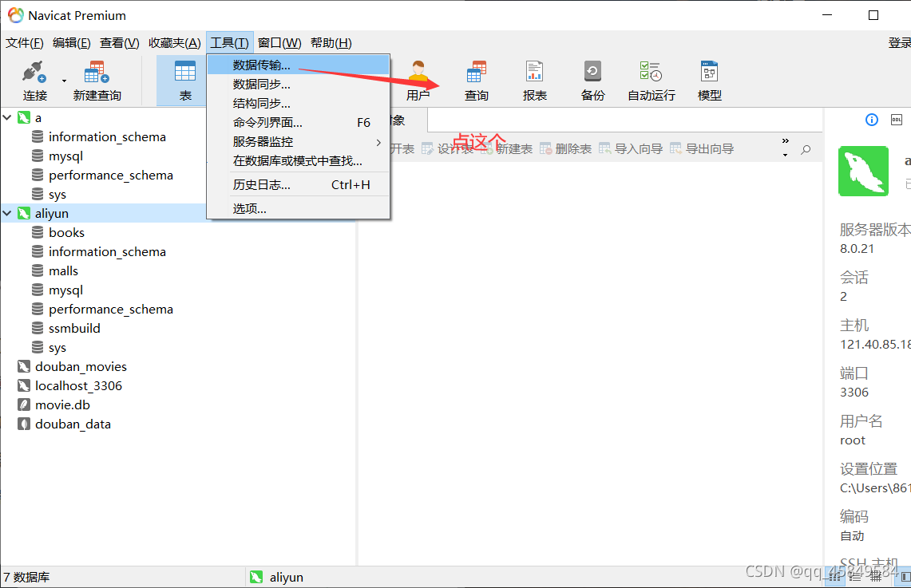Open the 窗口(W) menu

tap(279, 43)
